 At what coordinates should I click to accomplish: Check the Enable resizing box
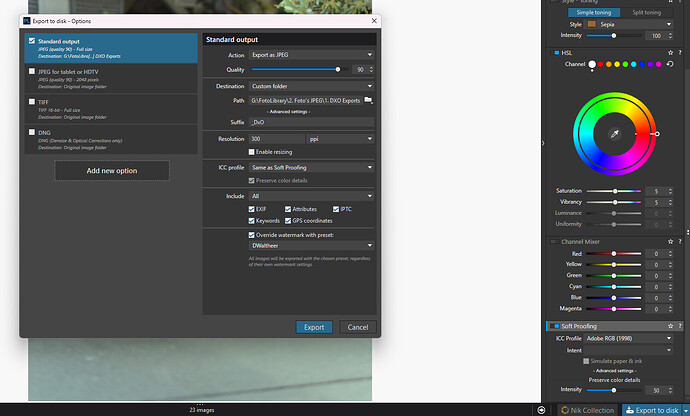point(252,152)
